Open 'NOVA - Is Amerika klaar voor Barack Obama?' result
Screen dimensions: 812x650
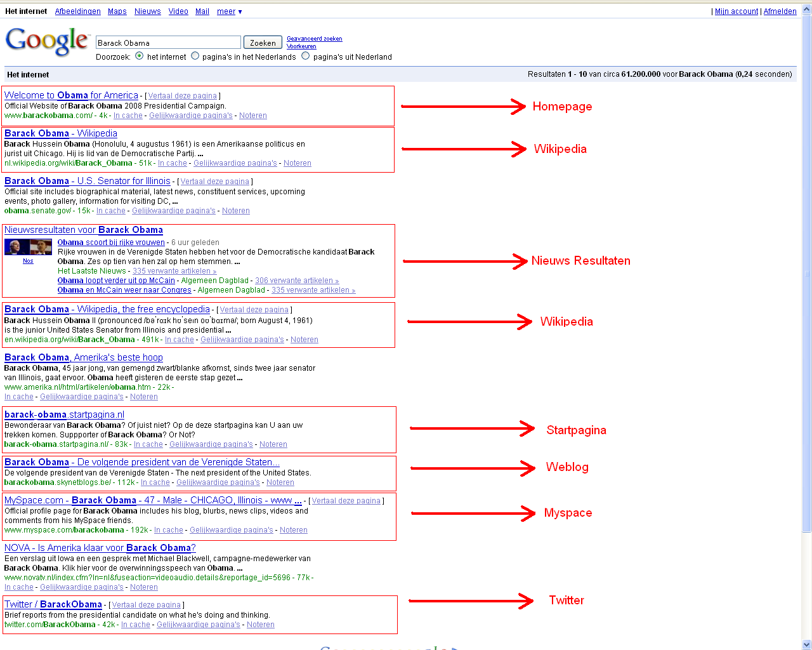[x=100, y=548]
